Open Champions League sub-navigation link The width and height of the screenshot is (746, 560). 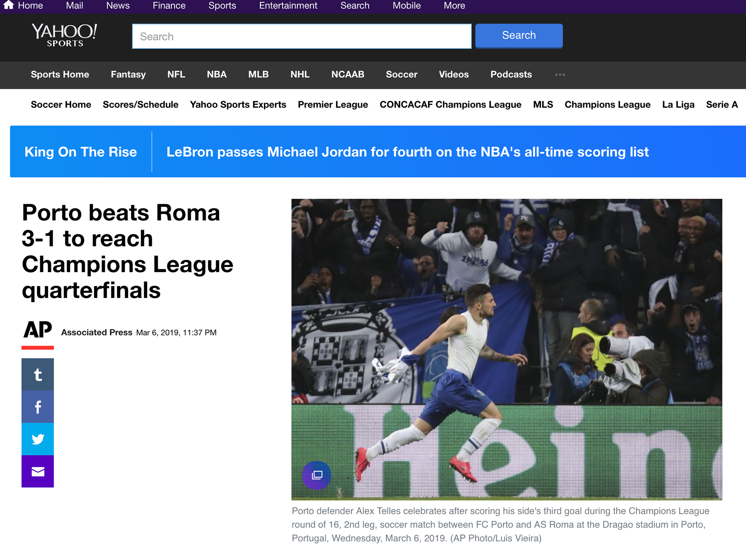(607, 105)
